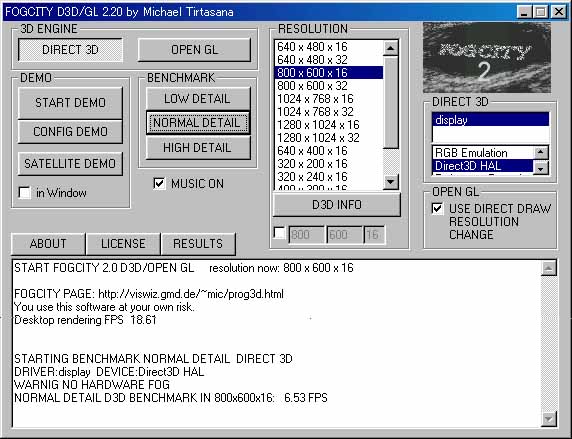Image resolution: width=572 pixels, height=439 pixels.
Task: Select resolution 1280 x 1024 x 16
Action: tap(329, 125)
